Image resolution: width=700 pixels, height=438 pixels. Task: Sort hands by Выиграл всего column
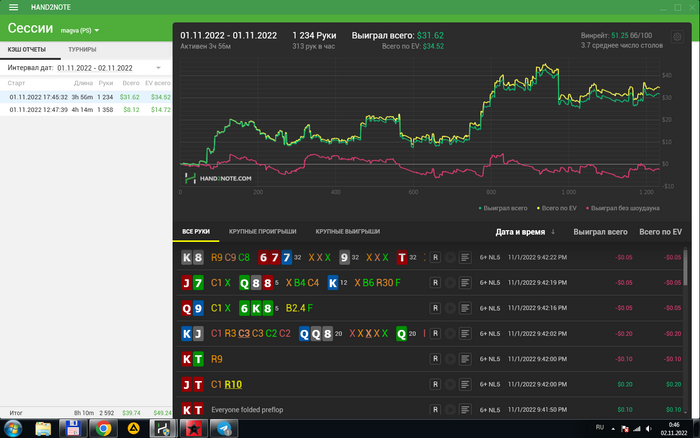(x=600, y=232)
